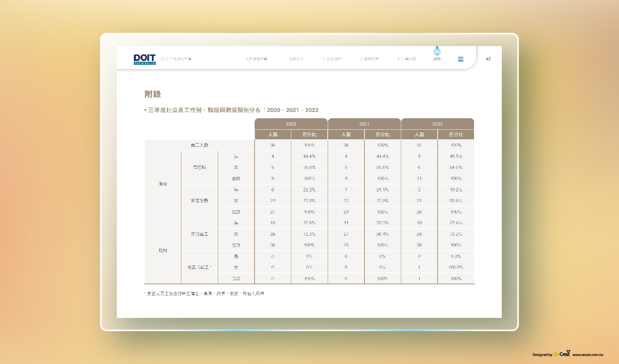The height and width of the screenshot is (364, 619).
Task: Click the 37 headcount cell
Action: 419,145
